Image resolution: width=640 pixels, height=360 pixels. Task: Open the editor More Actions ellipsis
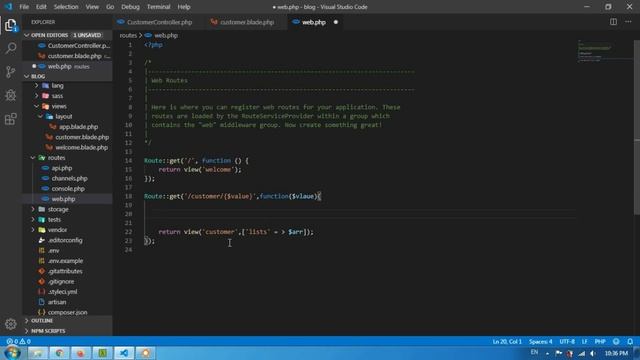coord(628,22)
